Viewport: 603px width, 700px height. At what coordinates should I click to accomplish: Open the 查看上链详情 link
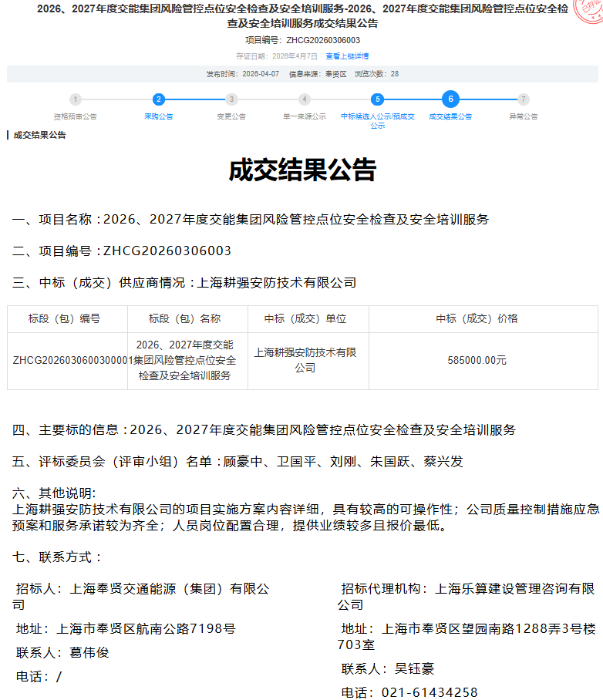pyautogui.click(x=347, y=56)
